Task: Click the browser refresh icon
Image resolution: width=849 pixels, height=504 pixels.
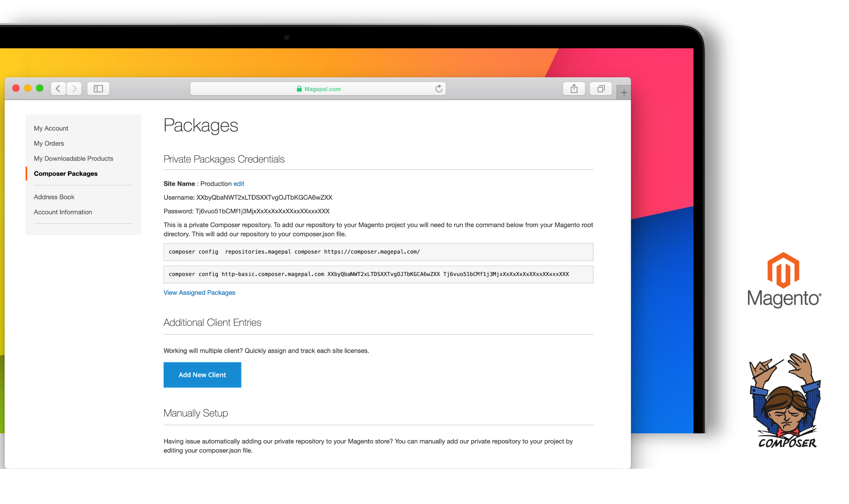Action: 440,88
